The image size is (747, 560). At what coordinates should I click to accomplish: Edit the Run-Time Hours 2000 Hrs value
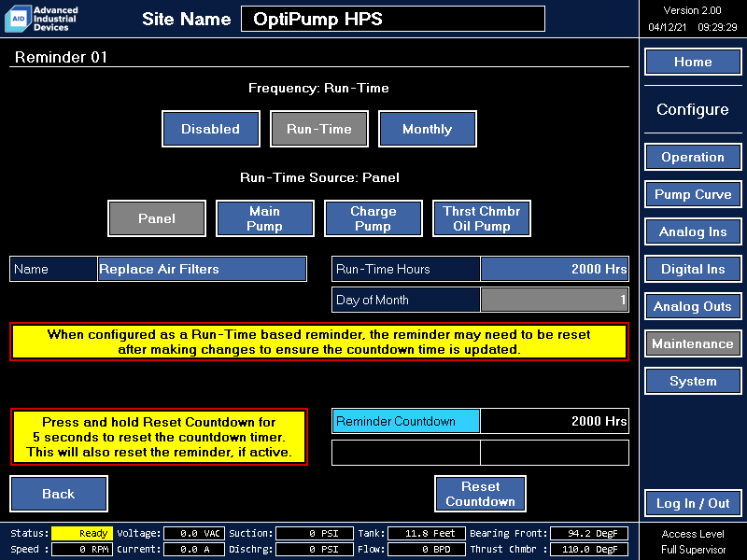point(555,269)
